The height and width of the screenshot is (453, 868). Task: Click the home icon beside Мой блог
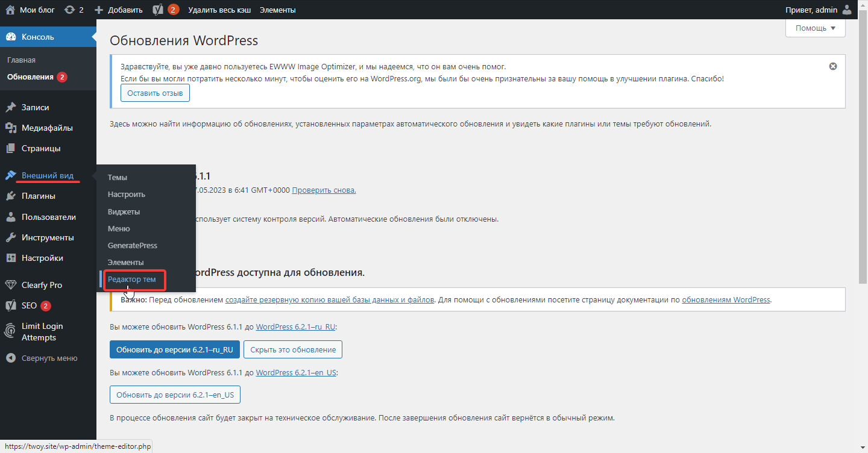click(10, 10)
